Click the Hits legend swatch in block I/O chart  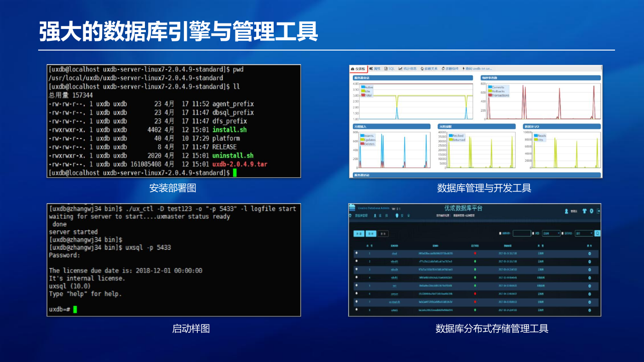pos(536,140)
